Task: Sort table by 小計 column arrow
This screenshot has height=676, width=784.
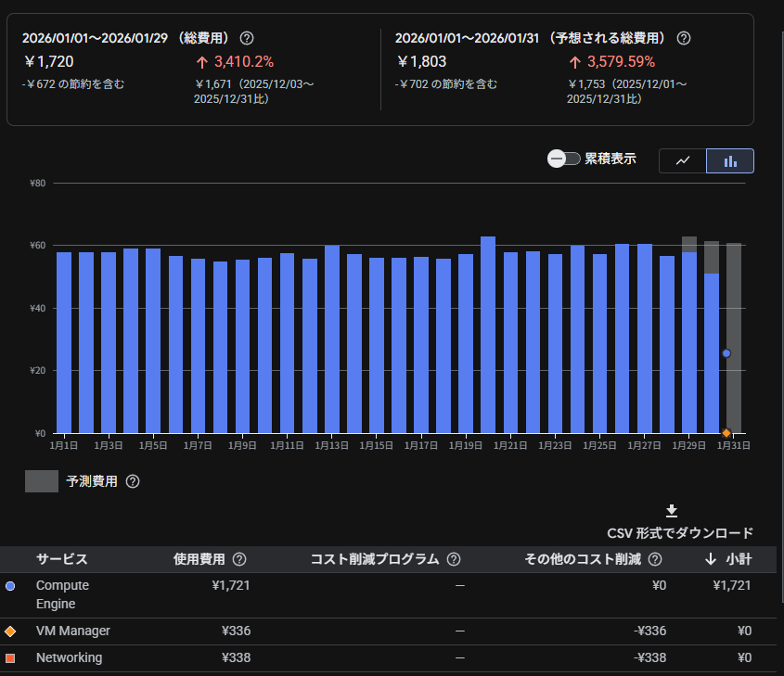Action: 711,559
